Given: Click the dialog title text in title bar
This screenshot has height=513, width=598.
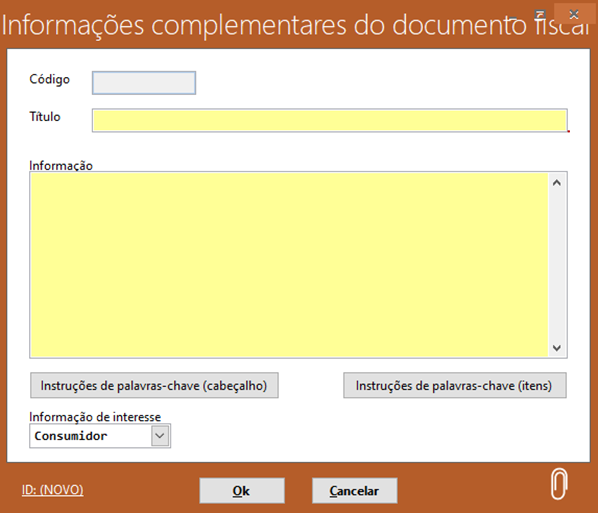Looking at the screenshot, I should [x=296, y=25].
